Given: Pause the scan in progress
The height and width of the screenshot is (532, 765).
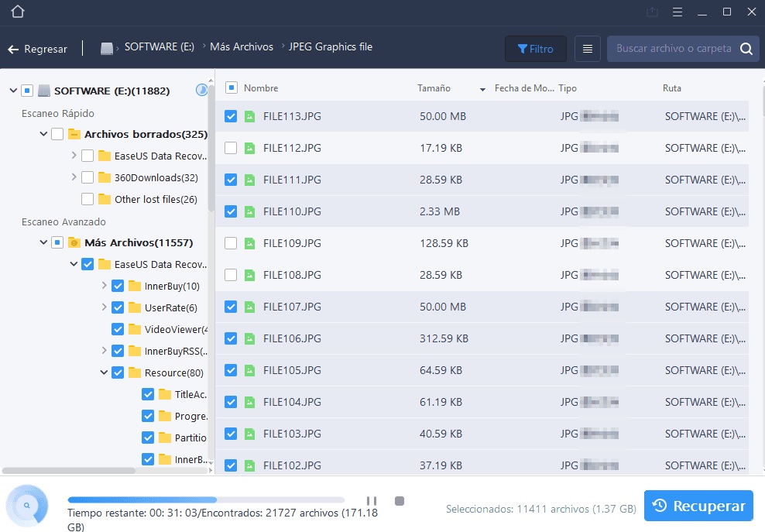Looking at the screenshot, I should click(x=371, y=501).
